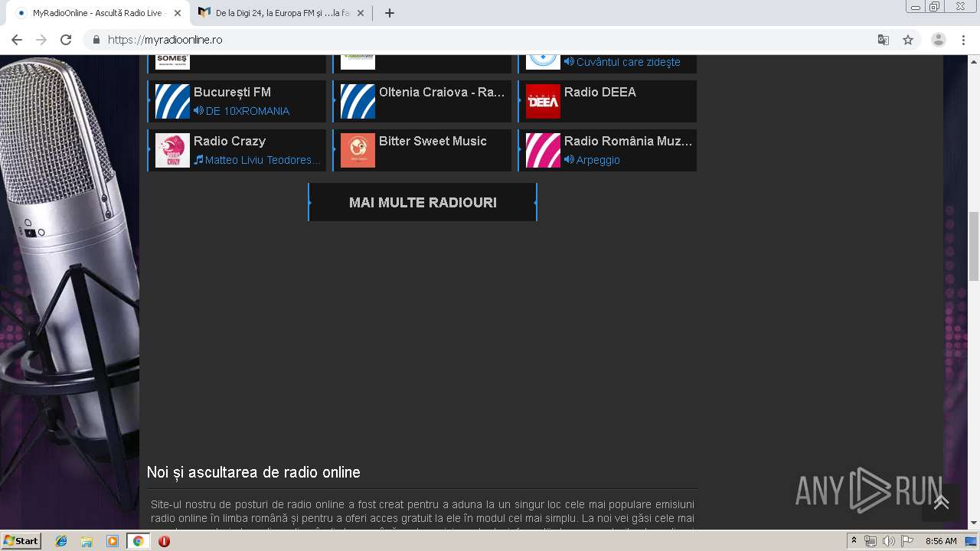Open Radio DEEA station link
980x551 pixels.
[600, 92]
